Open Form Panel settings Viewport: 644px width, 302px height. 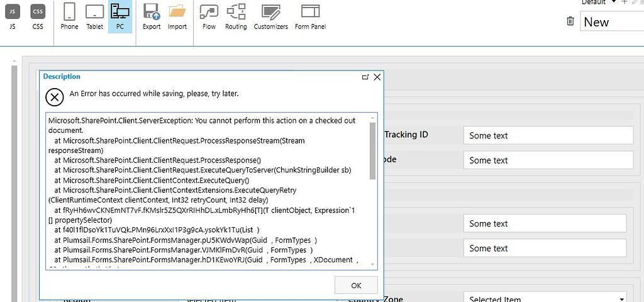311,16
